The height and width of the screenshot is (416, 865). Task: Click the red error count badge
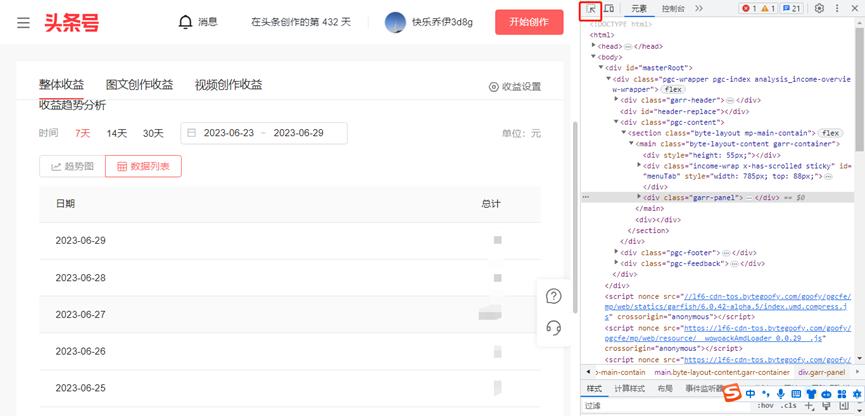[749, 8]
